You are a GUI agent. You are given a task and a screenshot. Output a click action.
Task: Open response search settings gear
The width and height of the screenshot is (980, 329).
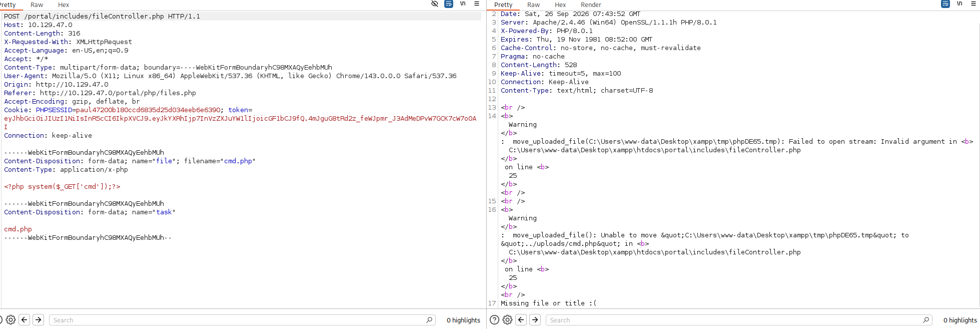tap(507, 320)
